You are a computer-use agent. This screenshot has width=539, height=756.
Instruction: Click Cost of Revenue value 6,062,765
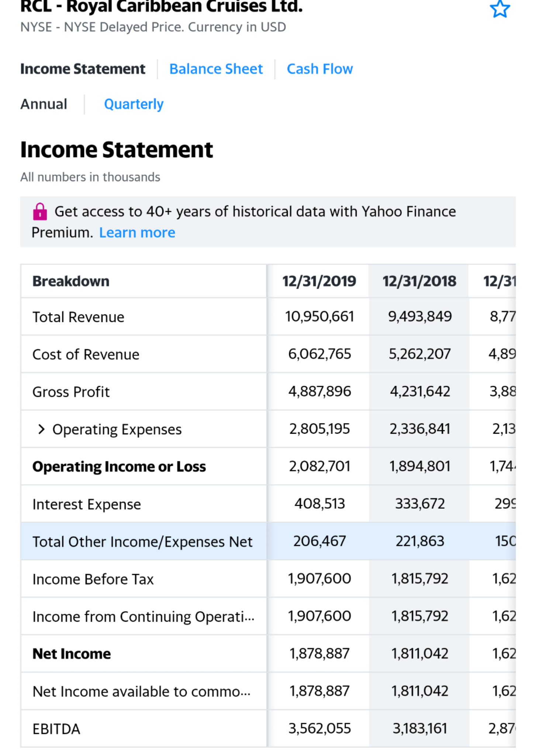click(x=319, y=354)
